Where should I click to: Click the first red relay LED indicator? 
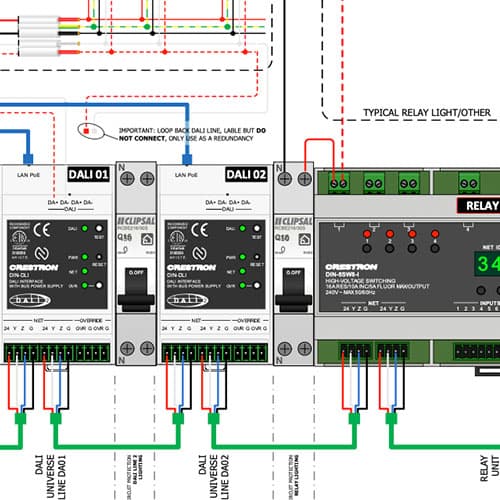click(367, 234)
